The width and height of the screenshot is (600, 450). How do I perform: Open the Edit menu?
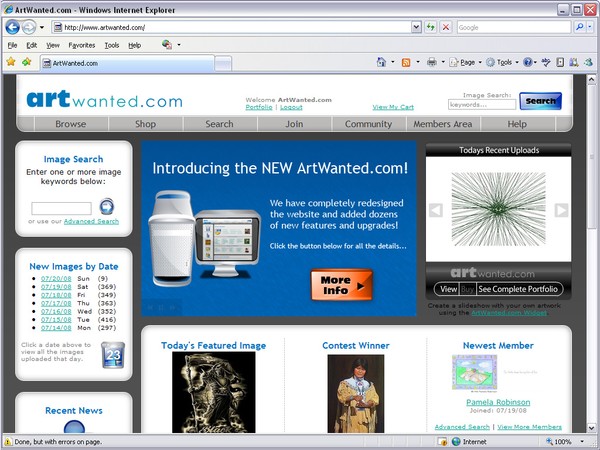(x=31, y=45)
